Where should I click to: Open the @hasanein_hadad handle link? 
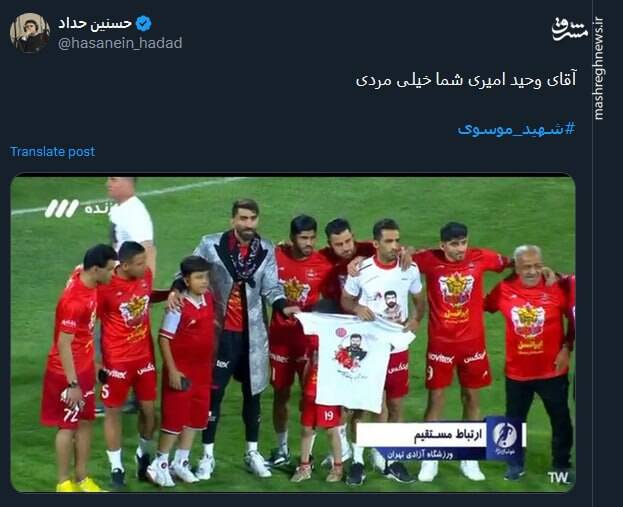coord(120,43)
